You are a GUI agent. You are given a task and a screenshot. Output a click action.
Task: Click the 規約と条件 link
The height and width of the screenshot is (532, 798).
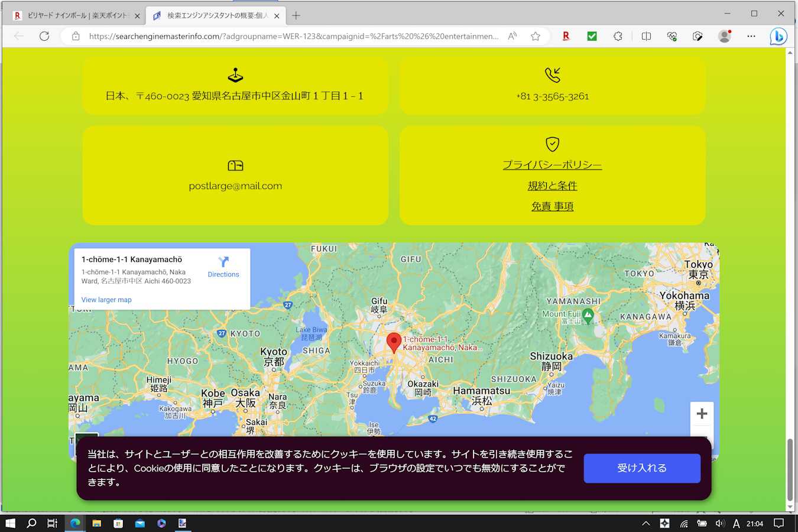pyautogui.click(x=552, y=186)
